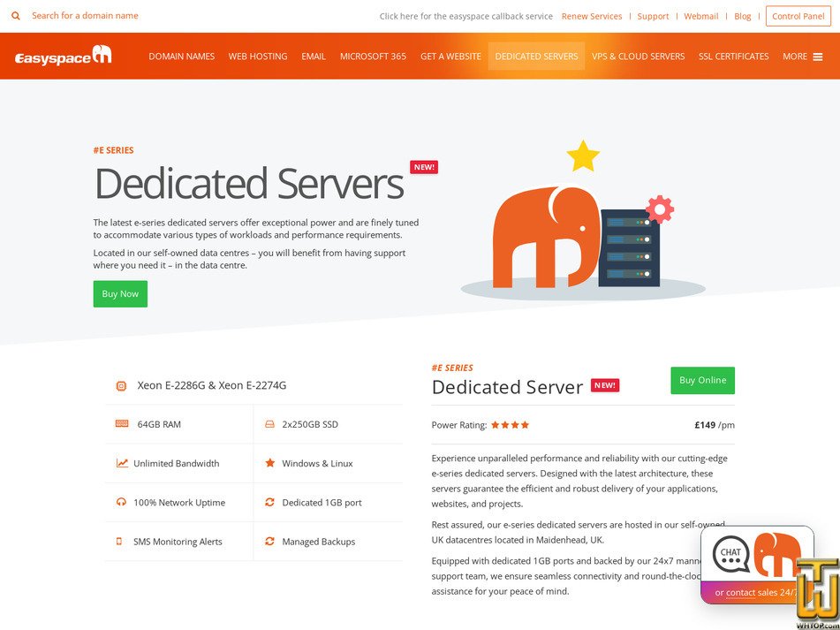
Task: Click the 'Managed Backups' text
Action: 319,542
